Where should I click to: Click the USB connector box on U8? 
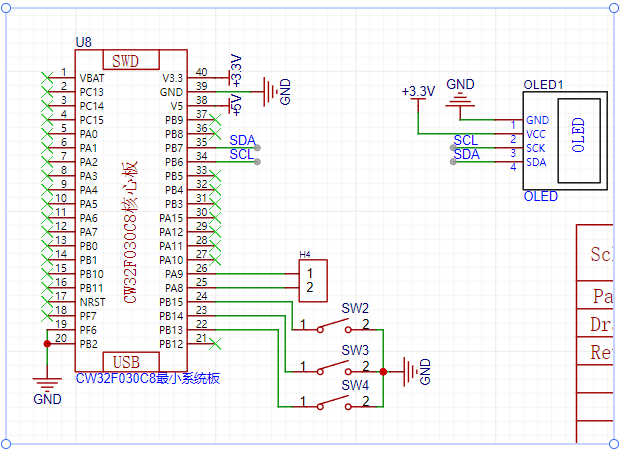coord(127,361)
